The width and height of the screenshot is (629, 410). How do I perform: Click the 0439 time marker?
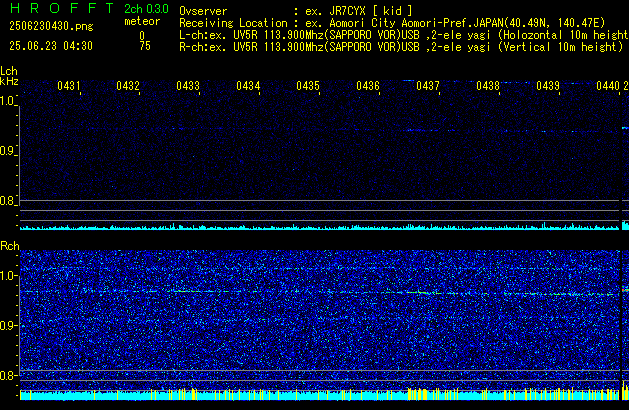point(548,86)
